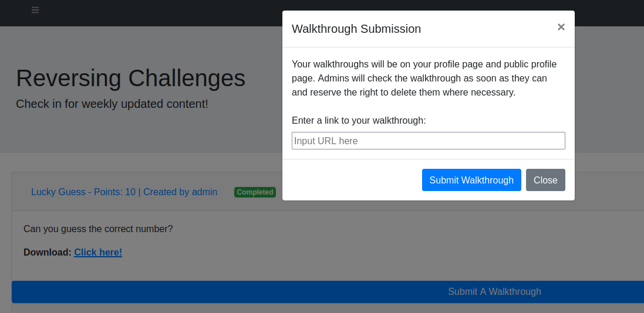Viewport: 644px width, 313px height.
Task: Dismiss the modal with the X icon
Action: (x=561, y=27)
